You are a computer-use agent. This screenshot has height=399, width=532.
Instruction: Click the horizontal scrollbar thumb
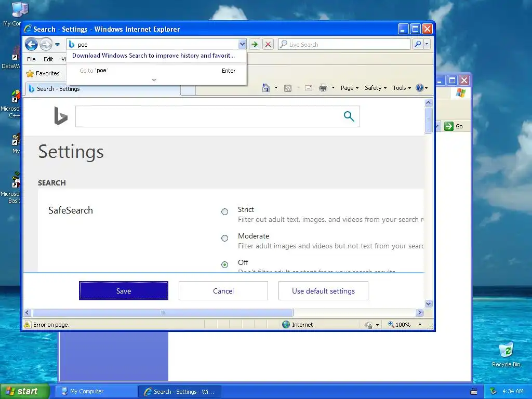(x=163, y=312)
